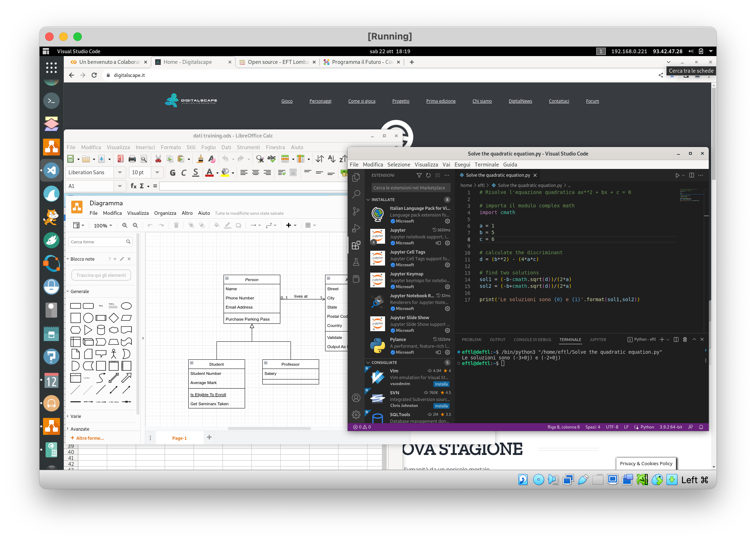Click the Delete trash icon in Diagramma toolbar
This screenshot has width=756, height=541.
(x=176, y=225)
